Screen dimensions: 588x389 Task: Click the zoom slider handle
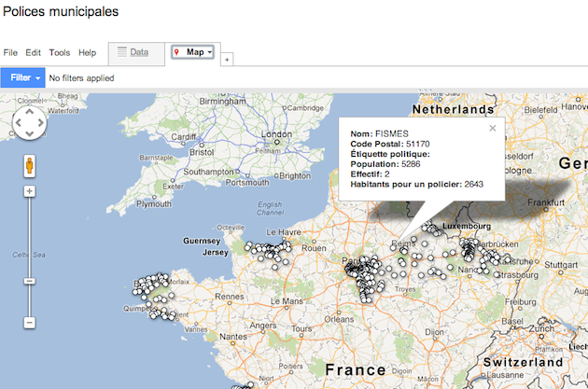[x=29, y=281]
